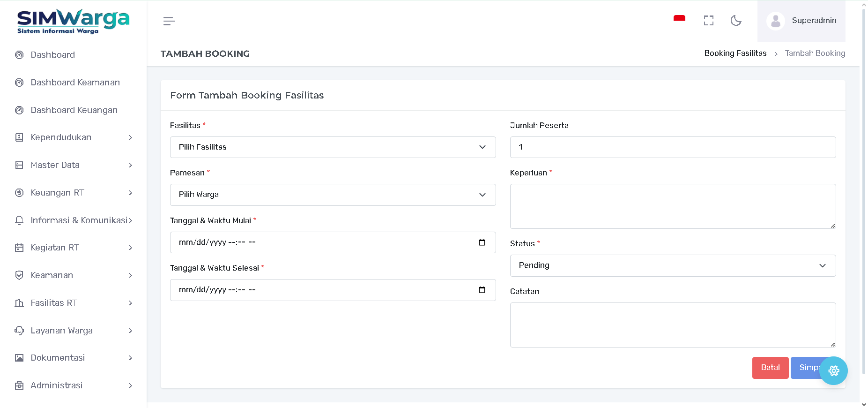The image size is (868, 408).
Task: Click the Superadmin user avatar
Action: 775,21
